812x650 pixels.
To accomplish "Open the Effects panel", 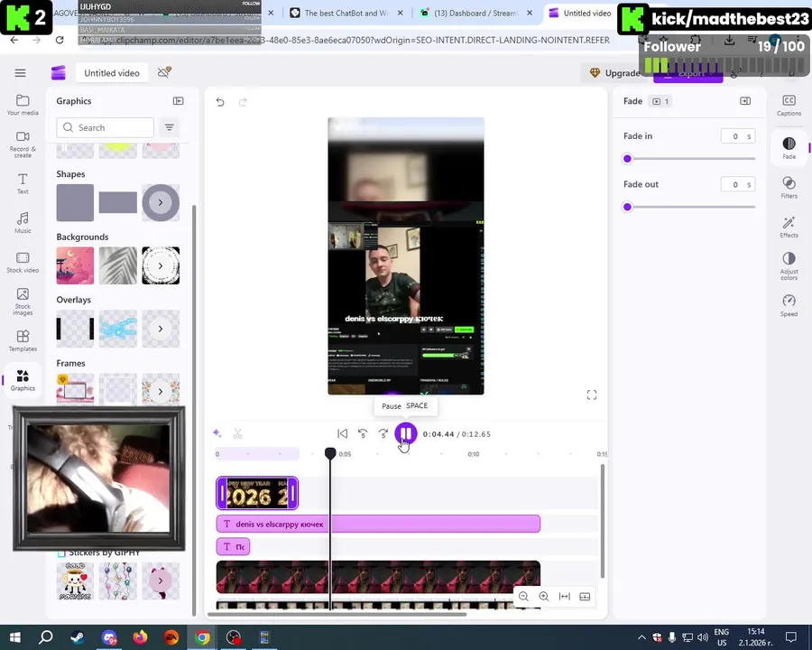I will (x=789, y=227).
